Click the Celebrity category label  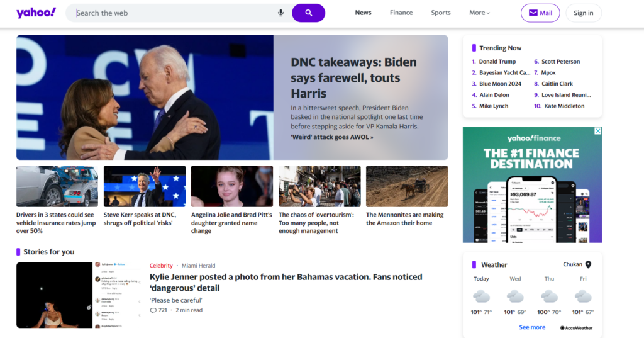click(161, 266)
